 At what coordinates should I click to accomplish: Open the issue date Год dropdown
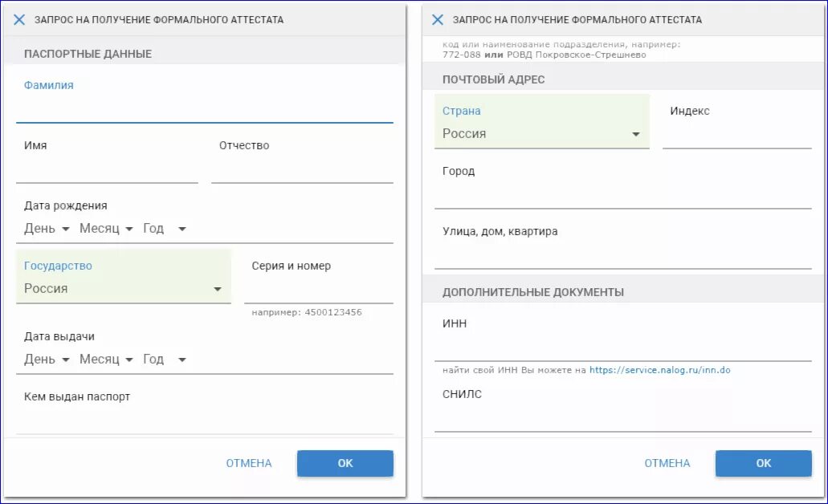click(x=165, y=360)
